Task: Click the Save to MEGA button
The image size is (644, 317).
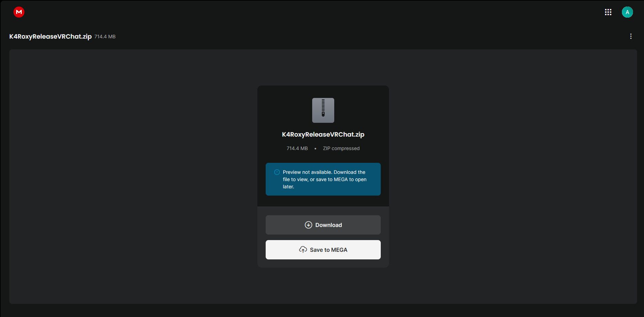Action: (323, 250)
